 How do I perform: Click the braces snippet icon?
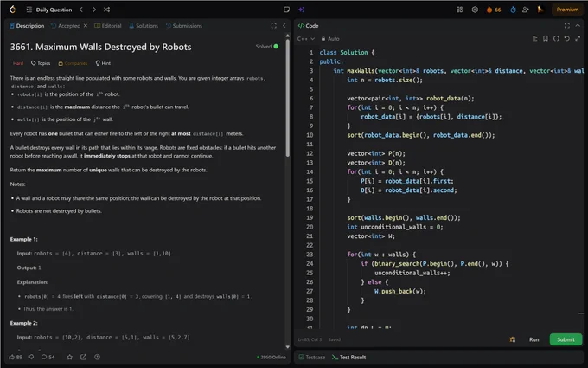(556, 38)
